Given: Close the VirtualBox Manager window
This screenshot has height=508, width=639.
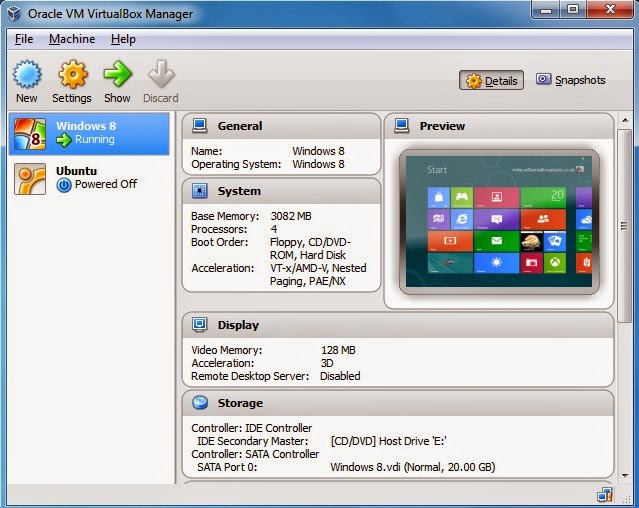Looking at the screenshot, I should point(610,10).
